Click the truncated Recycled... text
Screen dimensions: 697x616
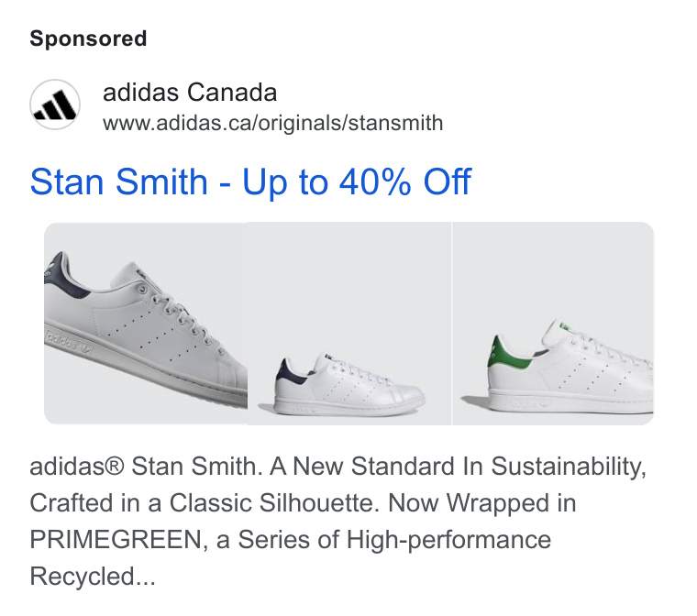pos(93,577)
